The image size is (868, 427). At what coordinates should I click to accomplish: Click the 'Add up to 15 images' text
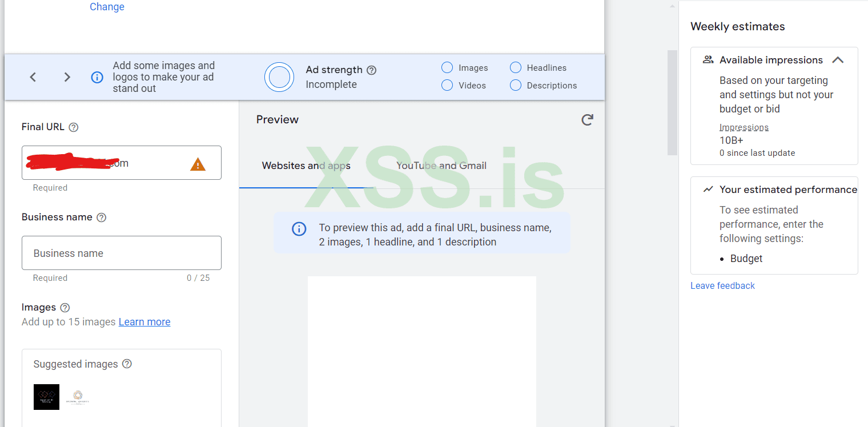(x=69, y=322)
